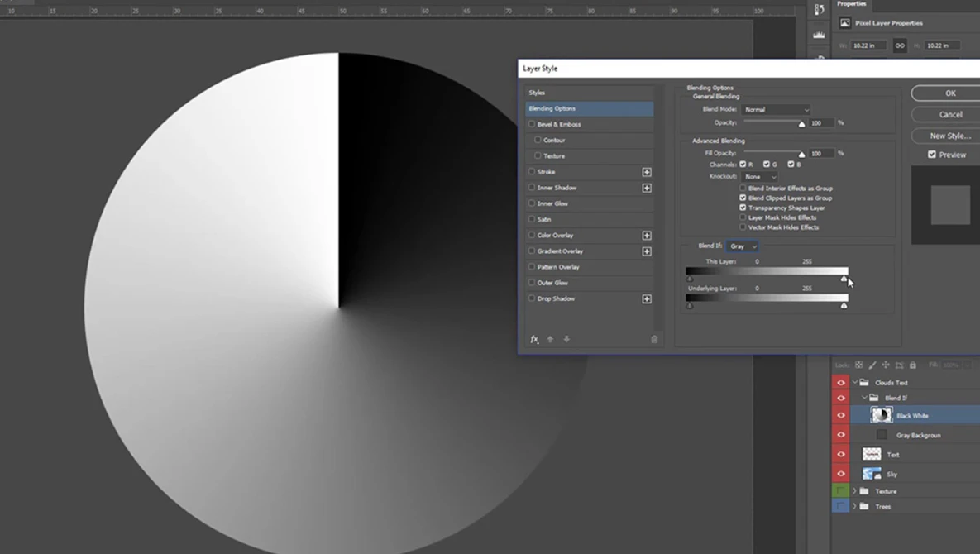
Task: Click the Fill Opacity slider handle
Action: [802, 155]
